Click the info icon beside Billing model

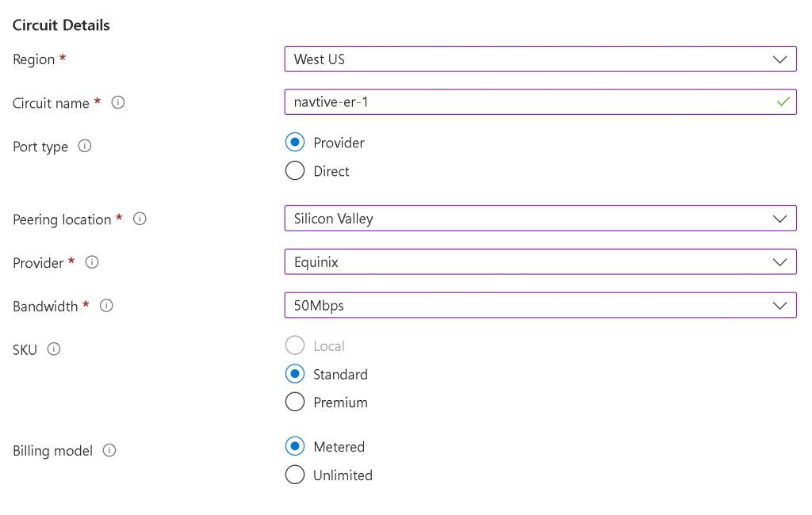[x=109, y=450]
